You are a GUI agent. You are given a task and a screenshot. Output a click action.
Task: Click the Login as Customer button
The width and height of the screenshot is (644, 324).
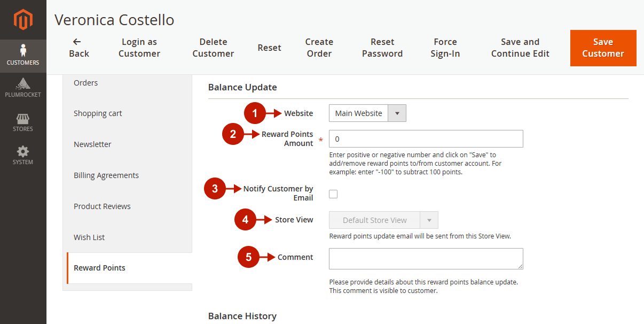point(139,48)
